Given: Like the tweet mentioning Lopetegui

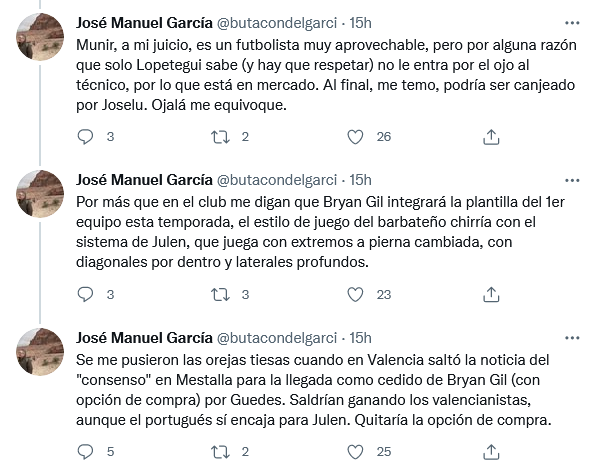Looking at the screenshot, I should coord(355,137).
